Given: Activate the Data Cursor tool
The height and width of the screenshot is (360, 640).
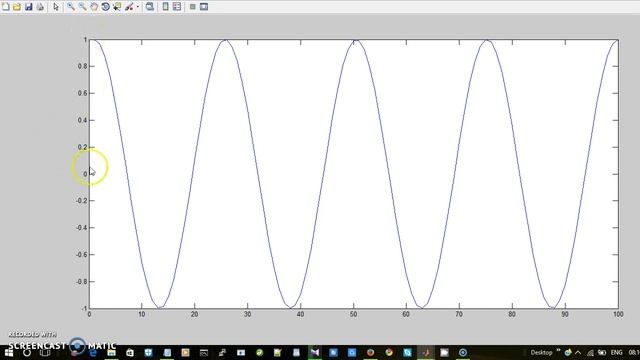Looking at the screenshot, I should coord(117,7).
